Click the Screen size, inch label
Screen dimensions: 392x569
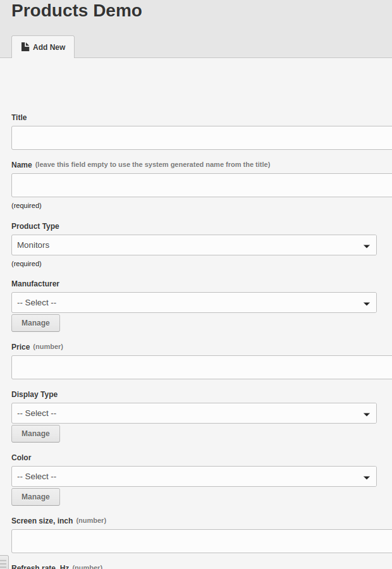42,521
